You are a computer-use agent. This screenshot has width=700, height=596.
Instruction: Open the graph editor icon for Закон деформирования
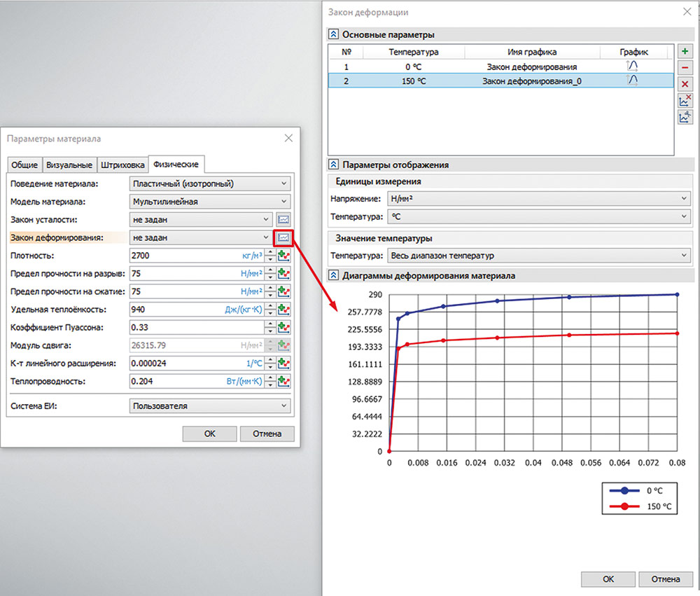tap(283, 237)
